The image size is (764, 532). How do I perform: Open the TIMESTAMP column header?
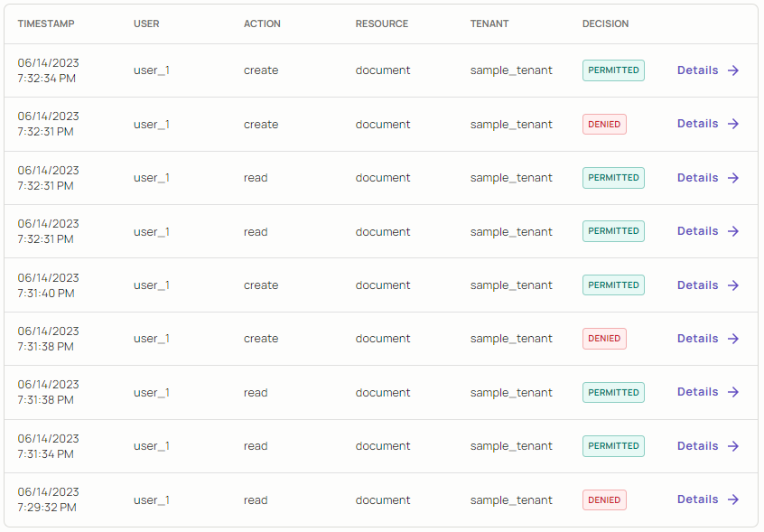pos(46,23)
